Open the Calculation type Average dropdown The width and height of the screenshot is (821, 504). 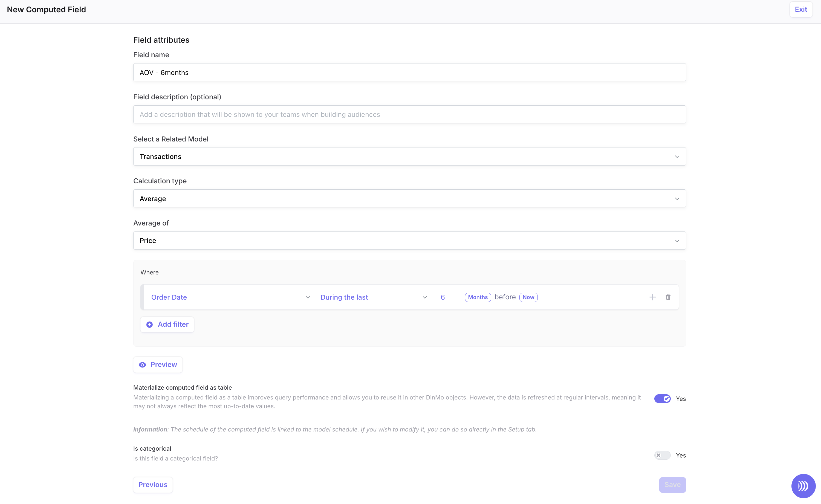(409, 198)
